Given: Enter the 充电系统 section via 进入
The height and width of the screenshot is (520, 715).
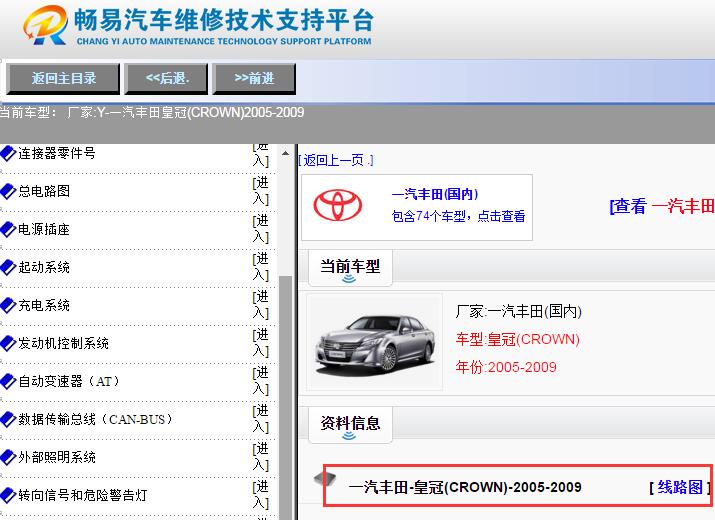Looking at the screenshot, I should pos(261,305).
